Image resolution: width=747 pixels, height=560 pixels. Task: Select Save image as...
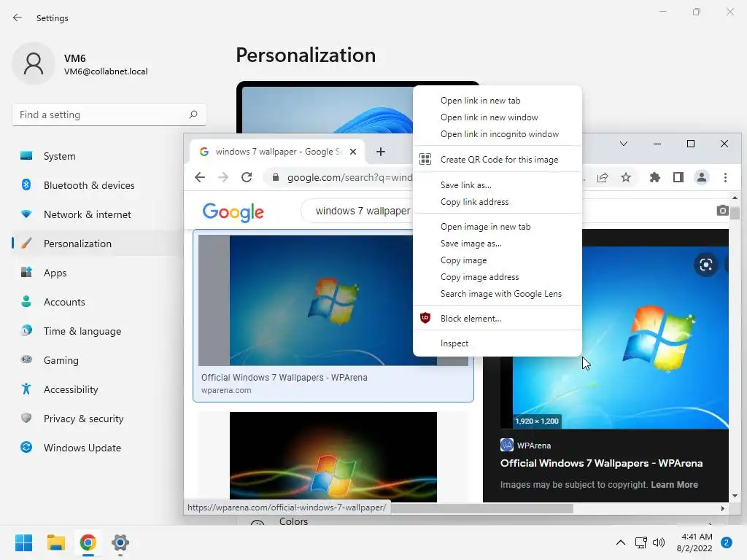(x=498, y=244)
